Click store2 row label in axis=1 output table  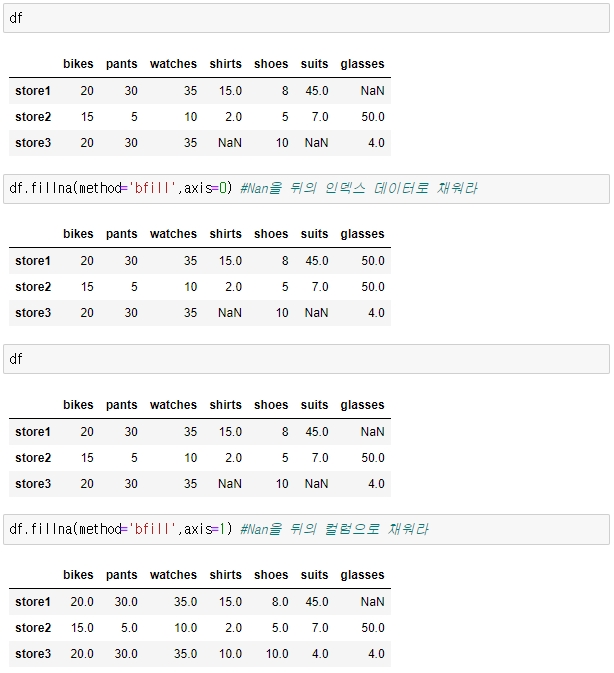pos(33,628)
